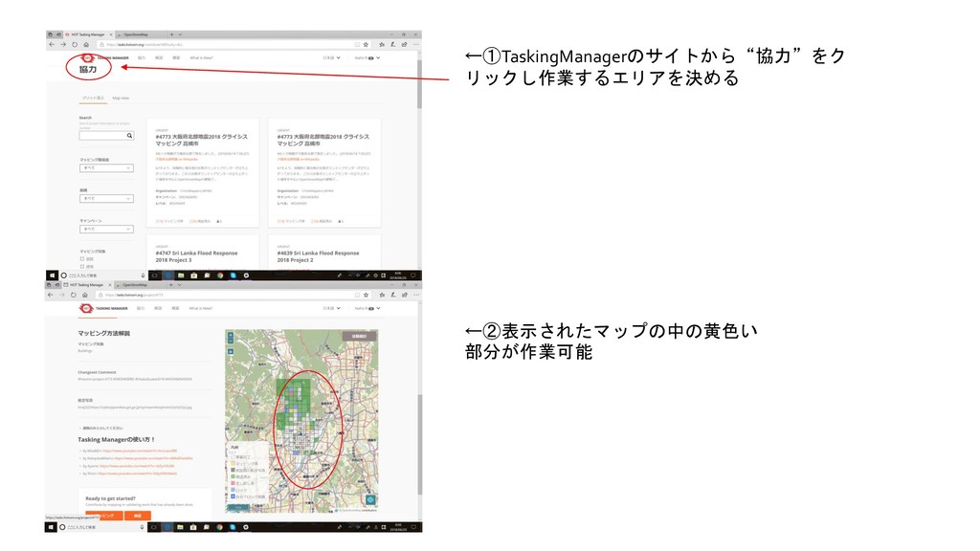Open the #4747 Sri Lanka Flood Response Project 3 card
This screenshot has width=980, height=551.
point(203,252)
